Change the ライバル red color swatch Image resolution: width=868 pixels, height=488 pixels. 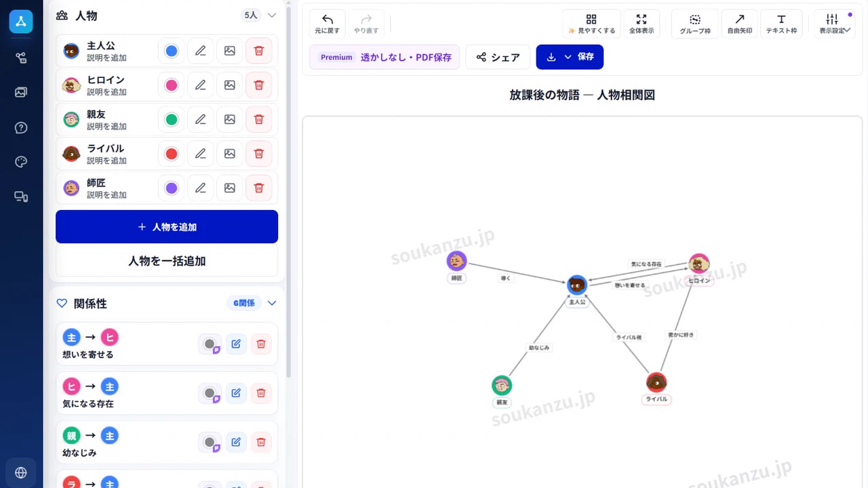(172, 154)
